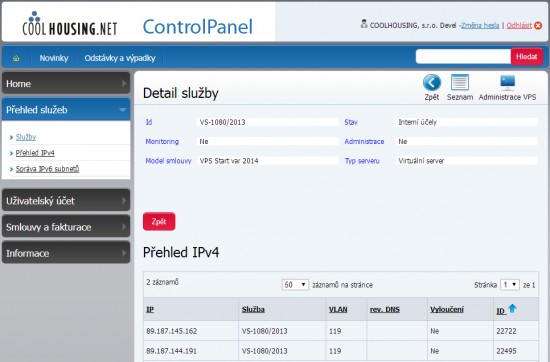Viewport: 550px width, 362px height.
Task: Click the Zpět back arrow icon
Action: pyautogui.click(x=432, y=83)
